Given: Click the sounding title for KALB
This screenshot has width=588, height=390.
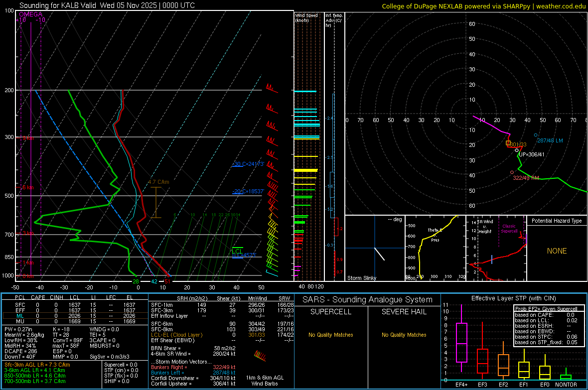Looking at the screenshot, I should 107,5.
